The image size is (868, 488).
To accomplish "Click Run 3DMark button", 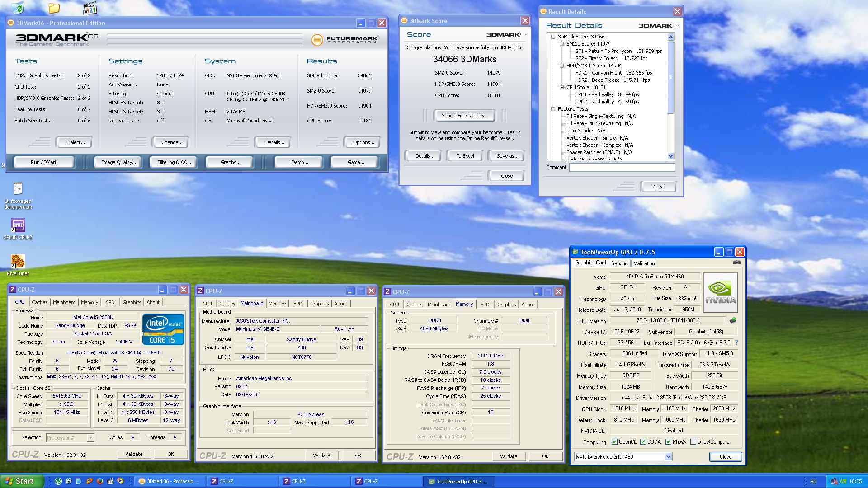I will (44, 162).
